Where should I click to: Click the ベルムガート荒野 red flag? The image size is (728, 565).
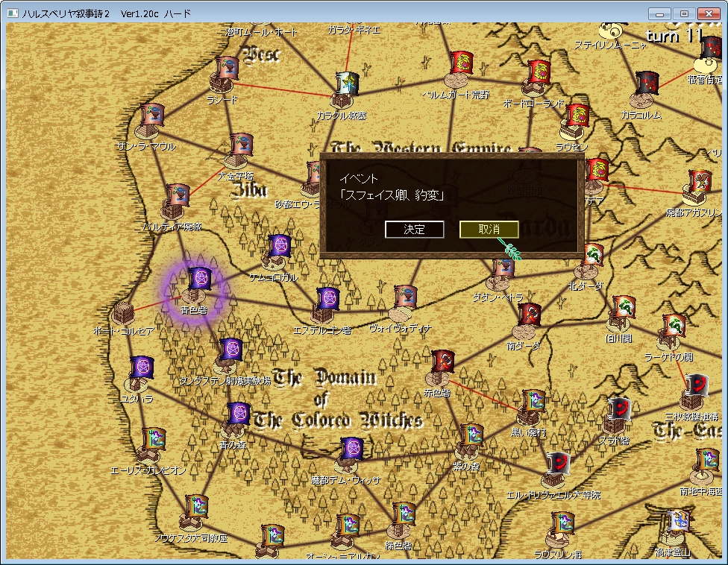pyautogui.click(x=461, y=63)
